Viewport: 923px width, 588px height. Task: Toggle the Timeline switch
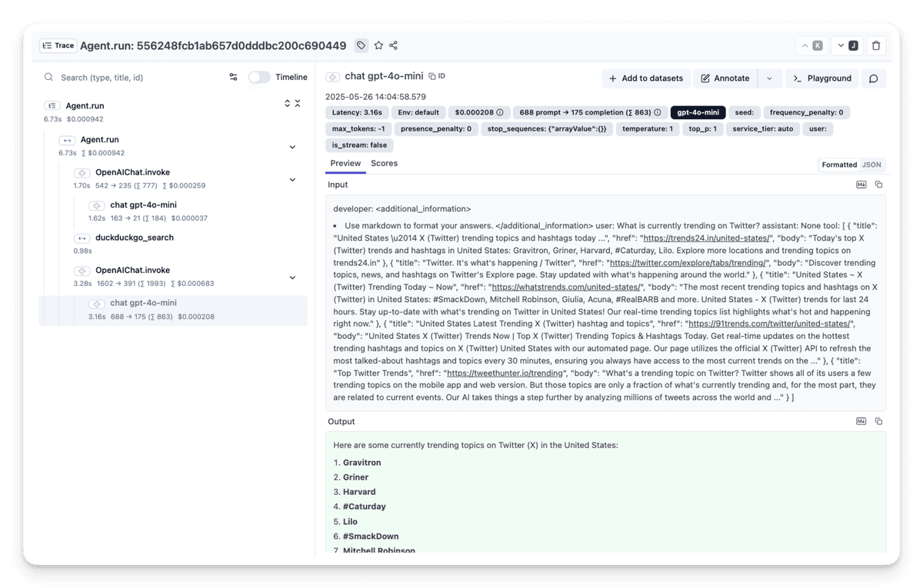click(259, 77)
